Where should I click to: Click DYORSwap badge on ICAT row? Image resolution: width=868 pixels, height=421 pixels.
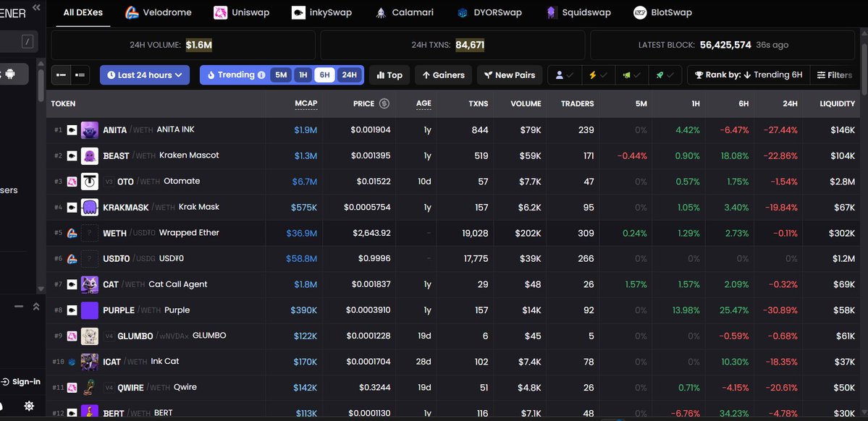(x=72, y=362)
